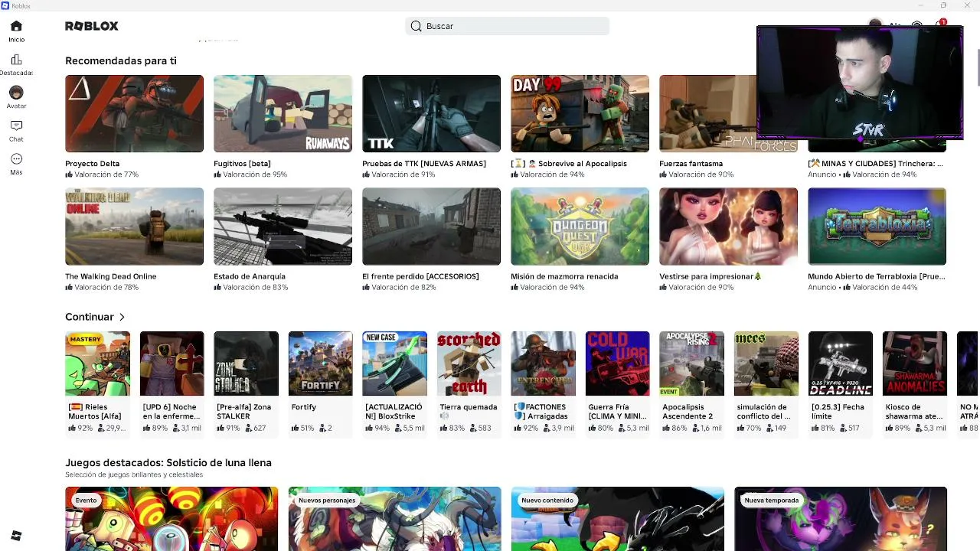The height and width of the screenshot is (551, 980).
Task: Click 'Valoración de 95%' under Fugitivos
Action: [250, 174]
